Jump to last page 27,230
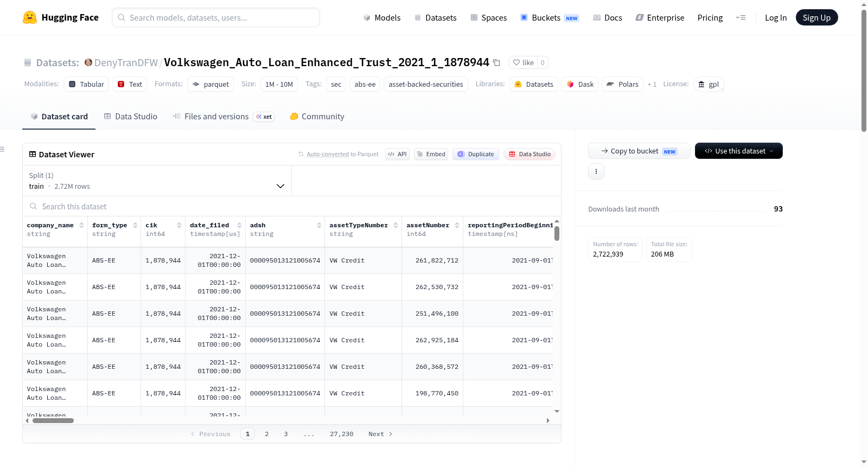The height and width of the screenshot is (467, 868). point(342,434)
